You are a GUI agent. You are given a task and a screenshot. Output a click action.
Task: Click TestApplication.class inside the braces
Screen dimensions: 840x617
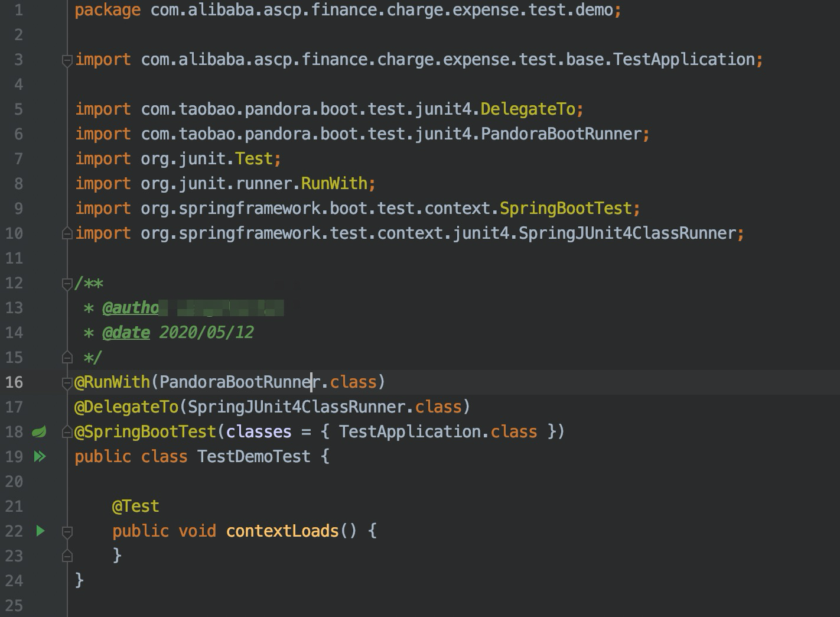pyautogui.click(x=438, y=431)
